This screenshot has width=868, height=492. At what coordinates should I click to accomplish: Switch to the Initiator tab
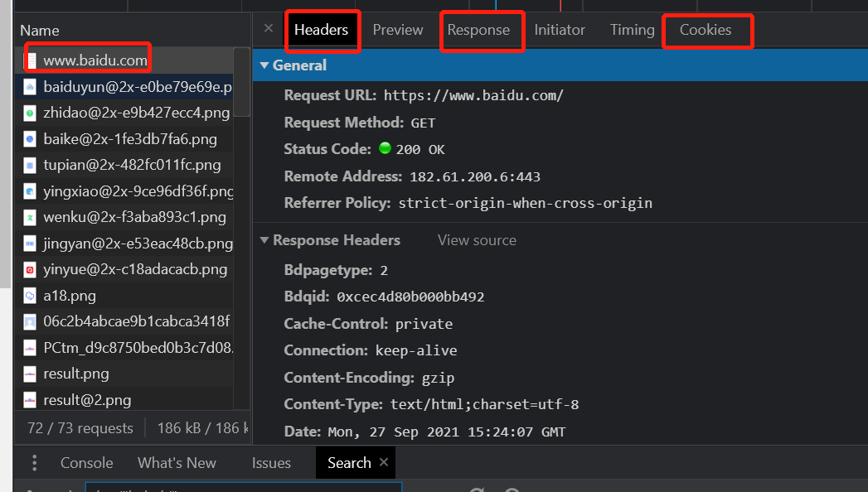point(559,30)
